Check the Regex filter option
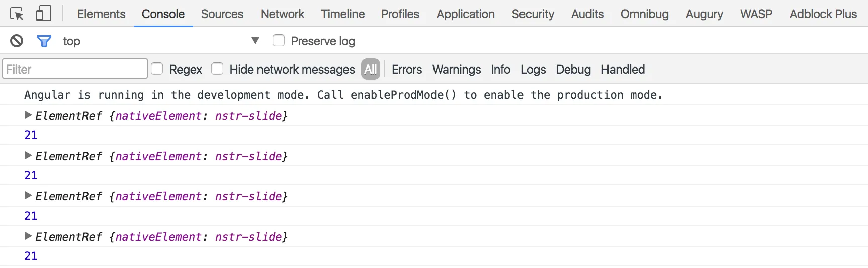 click(157, 69)
